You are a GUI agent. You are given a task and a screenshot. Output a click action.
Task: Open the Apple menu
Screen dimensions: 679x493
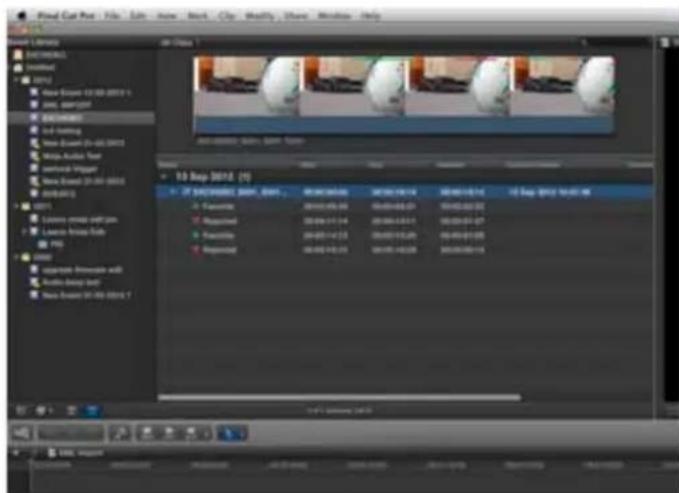pyautogui.click(x=22, y=16)
